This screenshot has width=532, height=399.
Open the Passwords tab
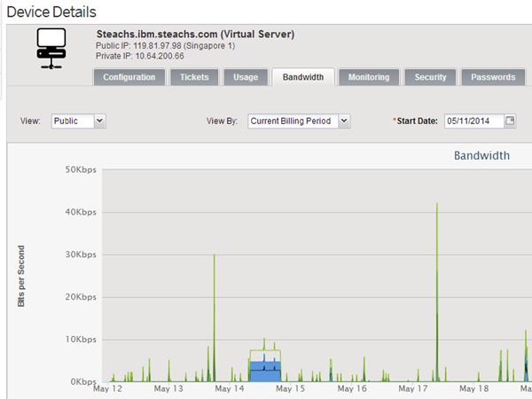pos(493,77)
